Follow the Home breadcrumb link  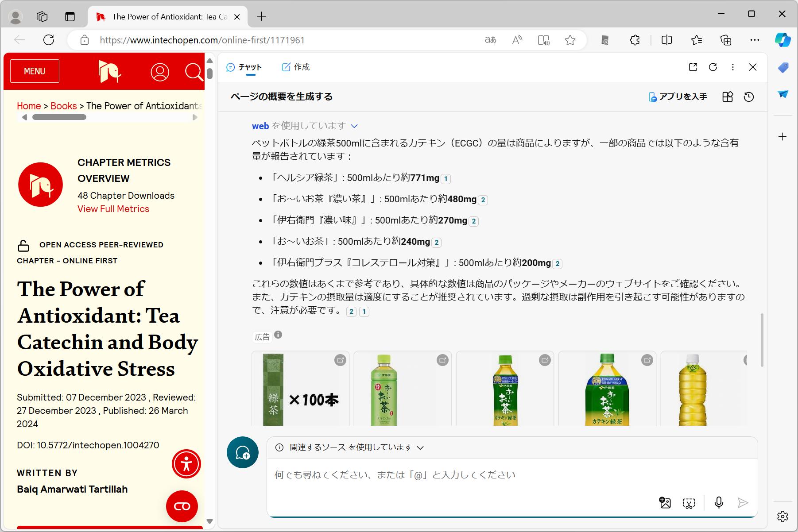pos(29,106)
